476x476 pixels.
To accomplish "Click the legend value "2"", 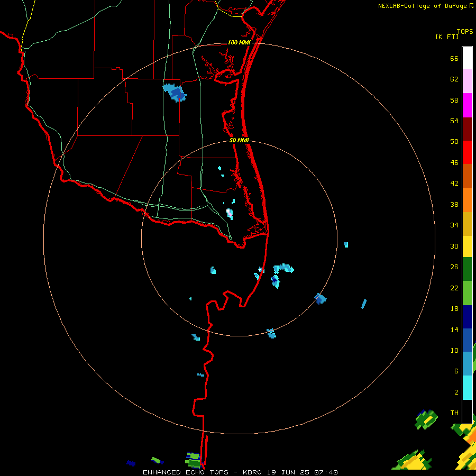I will 456,392.
